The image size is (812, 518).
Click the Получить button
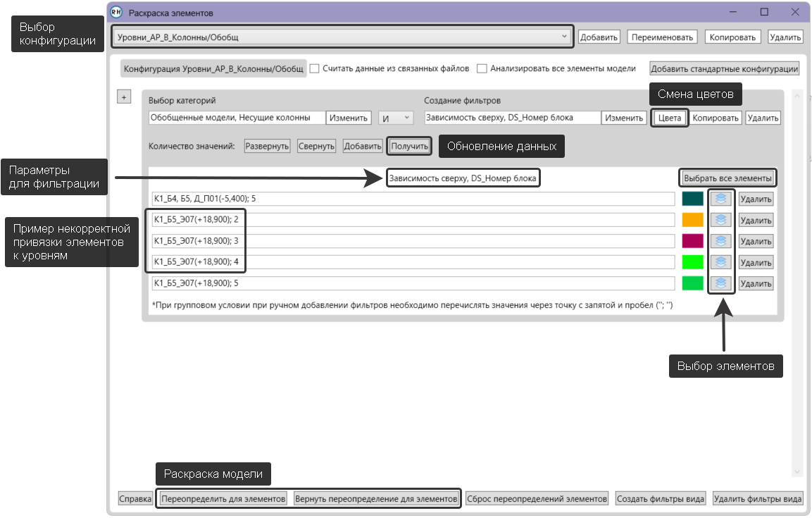coord(410,146)
